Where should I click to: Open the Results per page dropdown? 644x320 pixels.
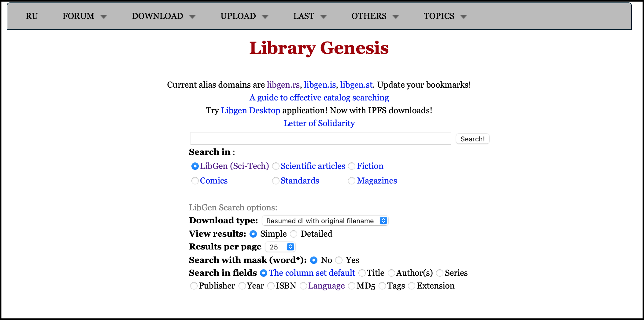click(x=280, y=247)
